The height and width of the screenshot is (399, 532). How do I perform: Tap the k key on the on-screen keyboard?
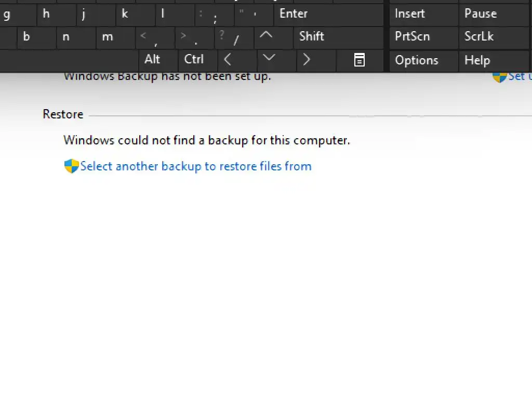click(x=136, y=15)
